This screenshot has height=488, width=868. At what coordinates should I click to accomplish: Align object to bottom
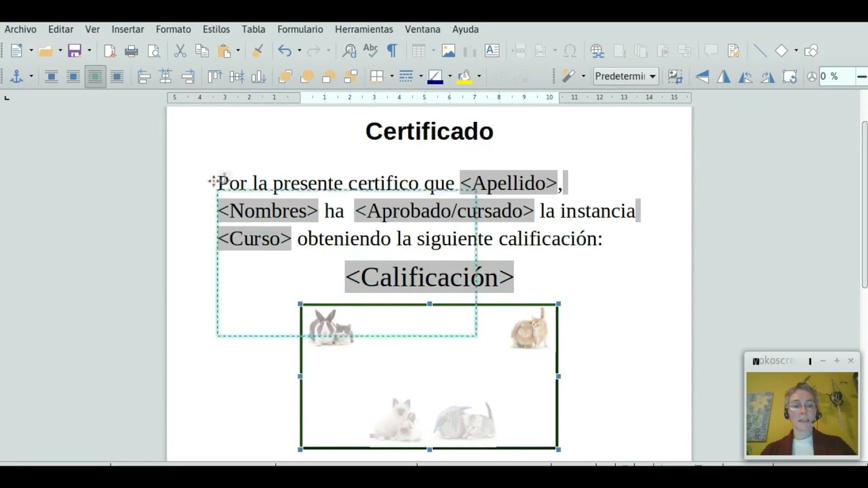(258, 77)
